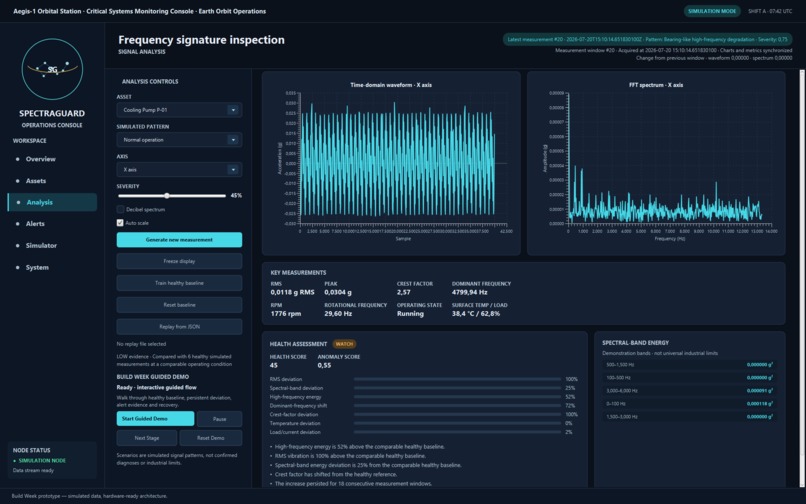Select the 500–1,500 Hz band row
The height and width of the screenshot is (504, 806).
(689, 365)
